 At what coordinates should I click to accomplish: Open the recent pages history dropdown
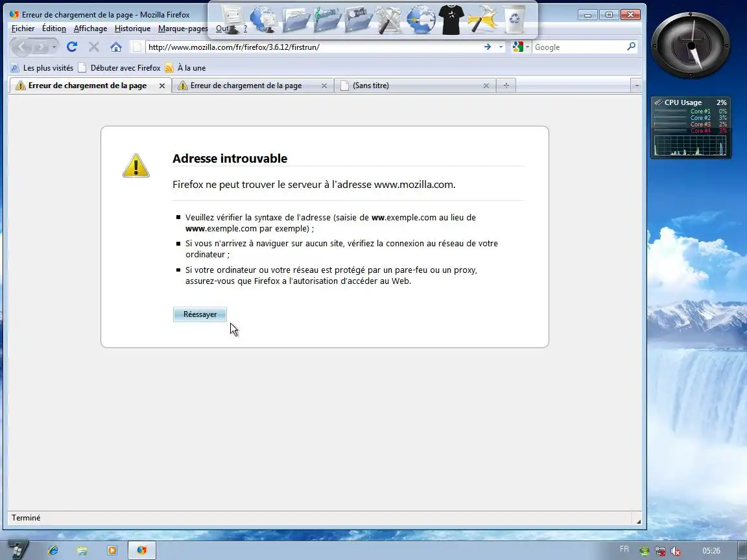[54, 47]
